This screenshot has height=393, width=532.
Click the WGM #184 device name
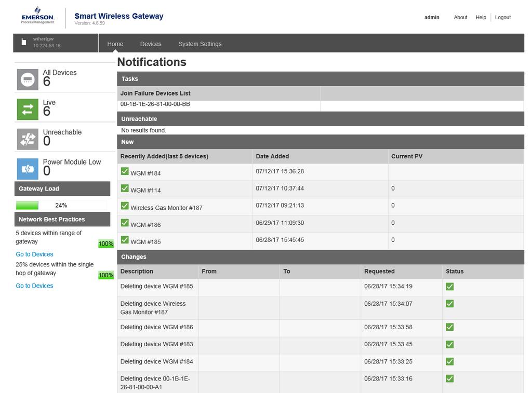[145, 173]
